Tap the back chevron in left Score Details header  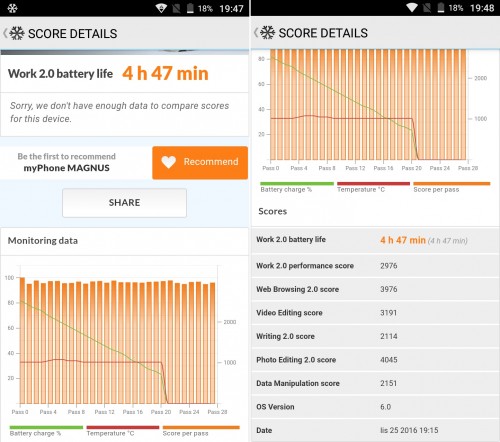click(x=5, y=33)
